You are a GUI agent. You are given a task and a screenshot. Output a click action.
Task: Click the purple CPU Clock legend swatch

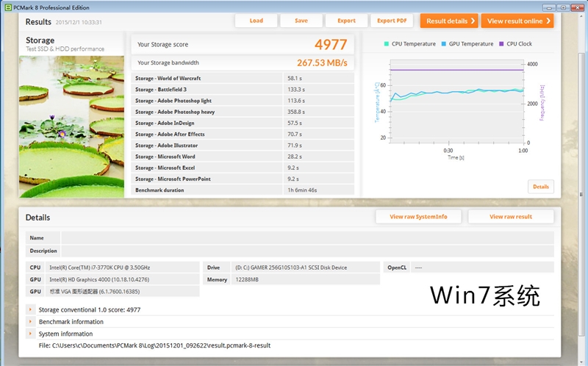click(501, 44)
